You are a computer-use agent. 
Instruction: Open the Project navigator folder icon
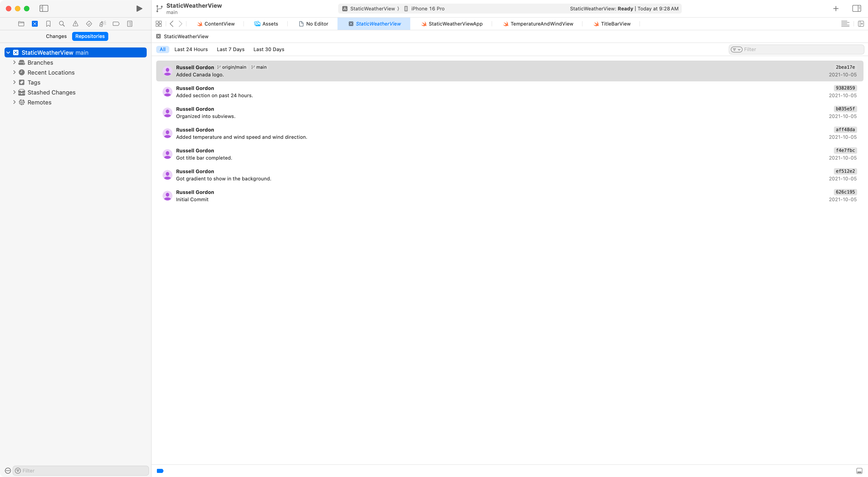click(x=21, y=24)
